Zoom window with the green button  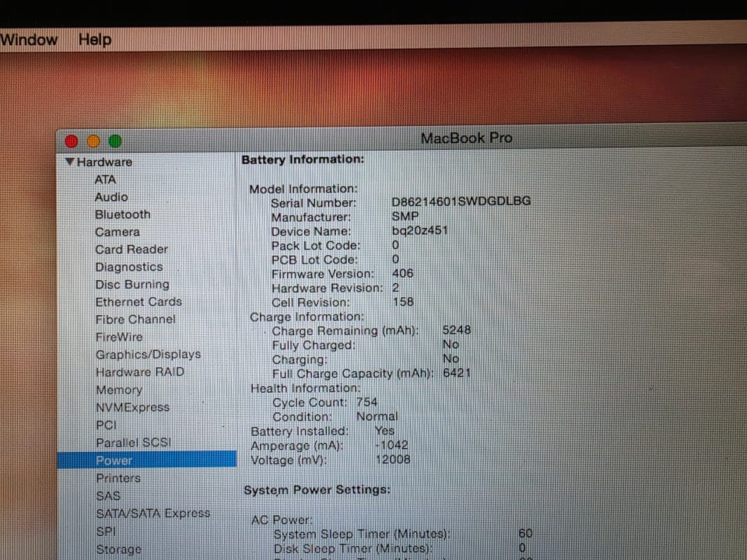click(x=115, y=141)
